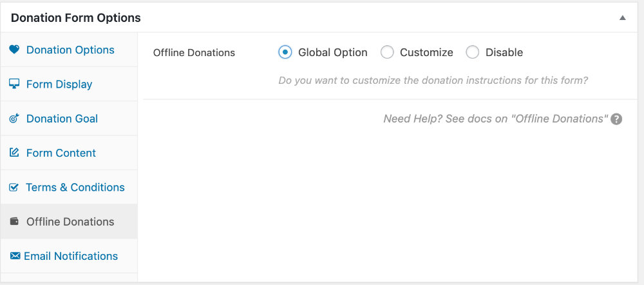Click the pencil-edit icon beside Form Content
The height and width of the screenshot is (285, 644).
14,153
